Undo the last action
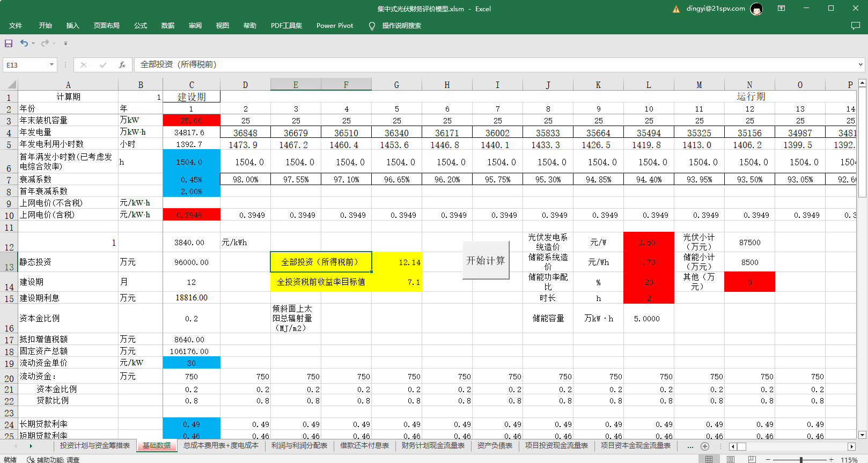 click(24, 43)
